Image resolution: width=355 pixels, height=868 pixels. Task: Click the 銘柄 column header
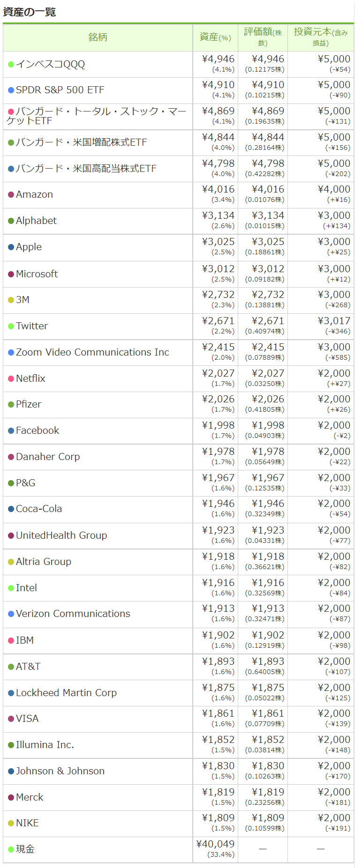point(98,37)
